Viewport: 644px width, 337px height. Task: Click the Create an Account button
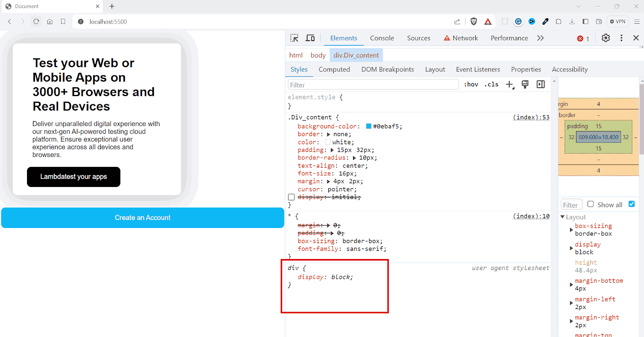click(x=142, y=218)
